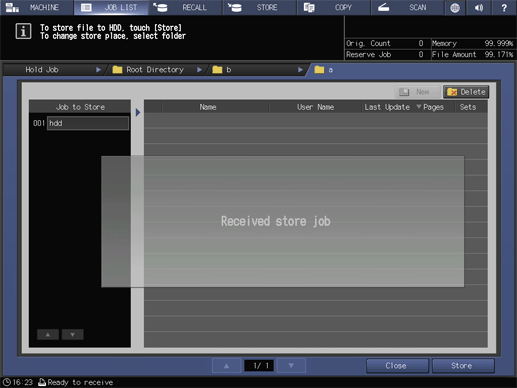Click the blue arrow beside job list
The image size is (517, 388).
pos(138,112)
